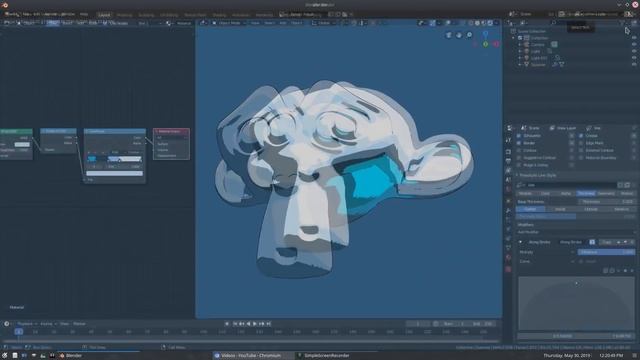Toggle Use Nodes checkbox in node editor
The image size is (640, 360).
coord(105,23)
